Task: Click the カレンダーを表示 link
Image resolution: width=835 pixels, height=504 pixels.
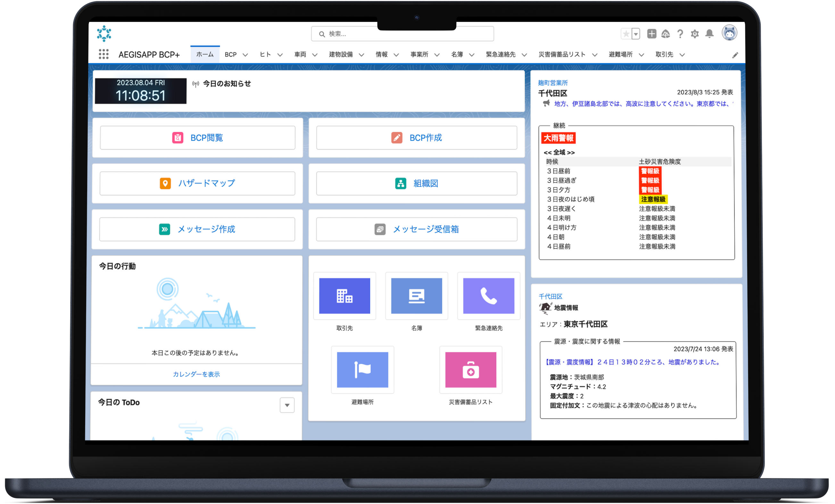Action: coord(196,374)
